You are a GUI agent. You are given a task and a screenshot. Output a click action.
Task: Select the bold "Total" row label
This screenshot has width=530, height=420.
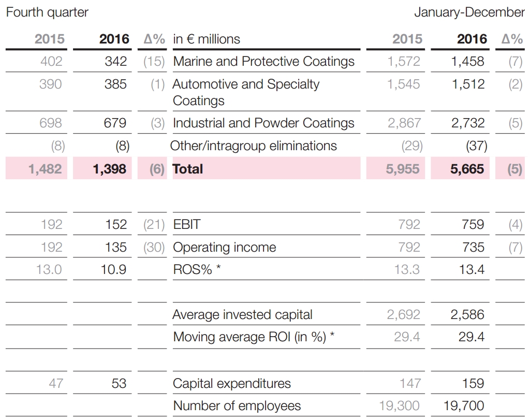[x=188, y=169]
